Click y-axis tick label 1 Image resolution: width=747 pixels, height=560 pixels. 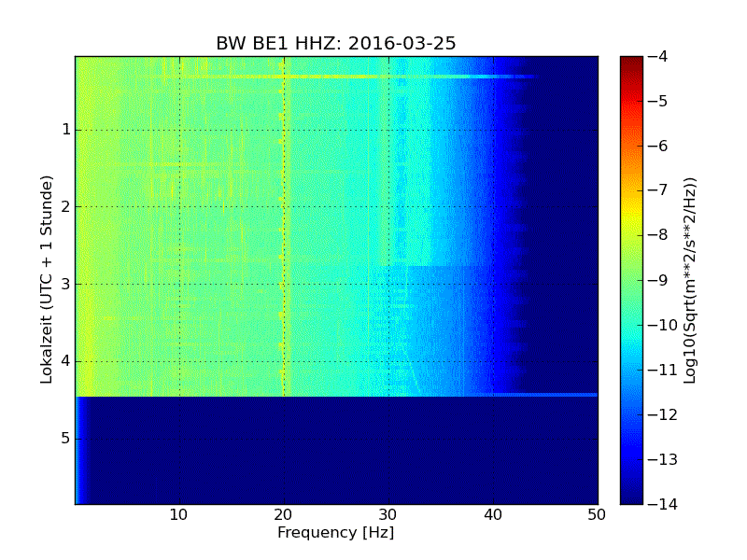coord(66,130)
